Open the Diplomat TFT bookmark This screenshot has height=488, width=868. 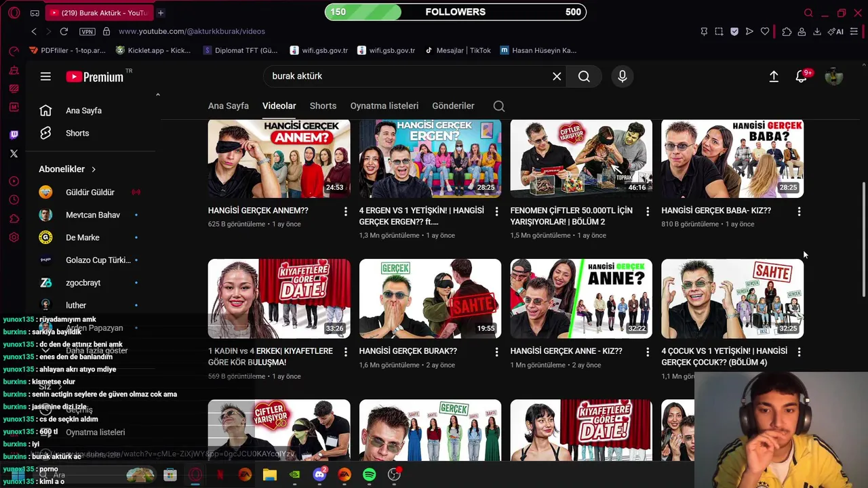click(241, 50)
